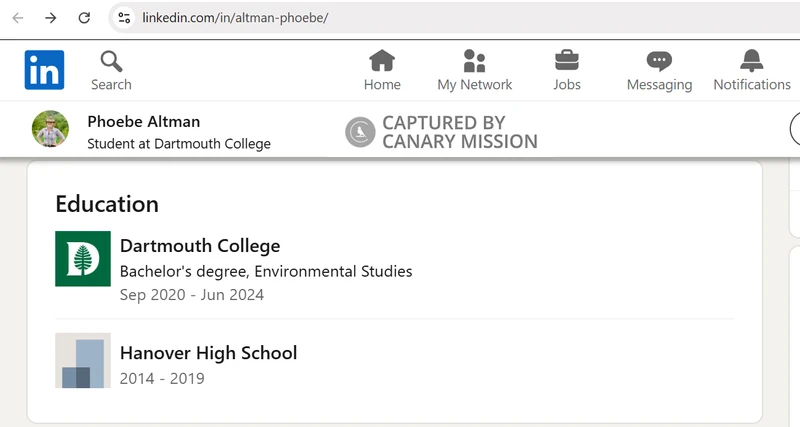Viewport: 800px width, 427px height.
Task: Click the linkedin.com address bar URL
Action: coord(235,18)
